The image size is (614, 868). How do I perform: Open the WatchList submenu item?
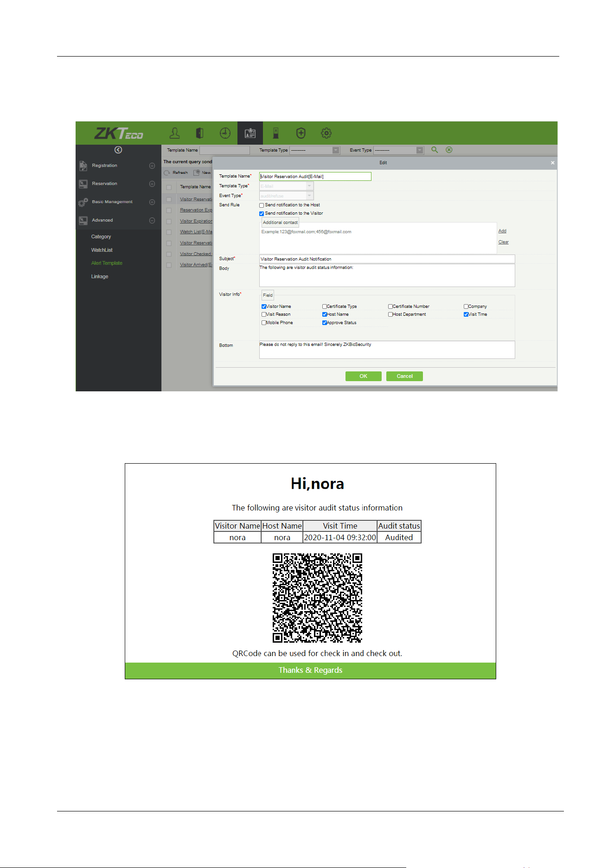click(102, 250)
